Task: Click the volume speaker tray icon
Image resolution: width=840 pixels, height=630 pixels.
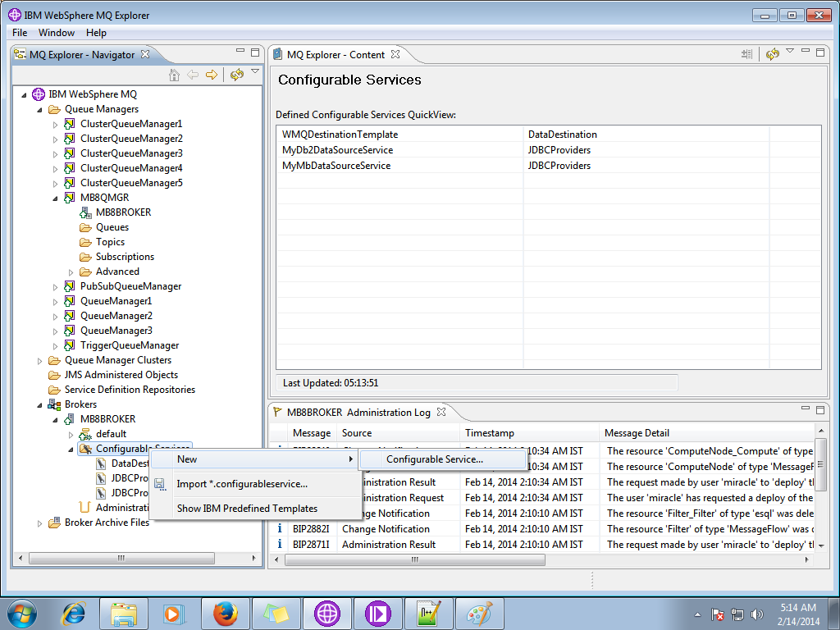Action: tap(757, 614)
